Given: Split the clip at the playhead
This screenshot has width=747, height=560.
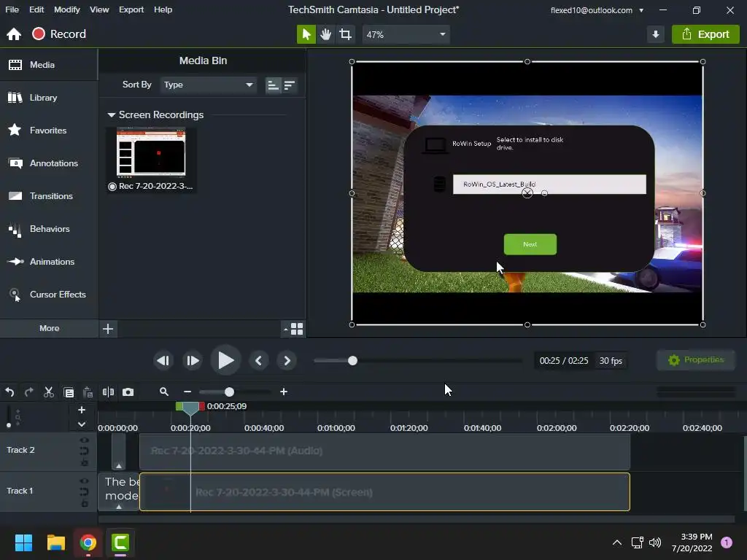Looking at the screenshot, I should pyautogui.click(x=108, y=392).
